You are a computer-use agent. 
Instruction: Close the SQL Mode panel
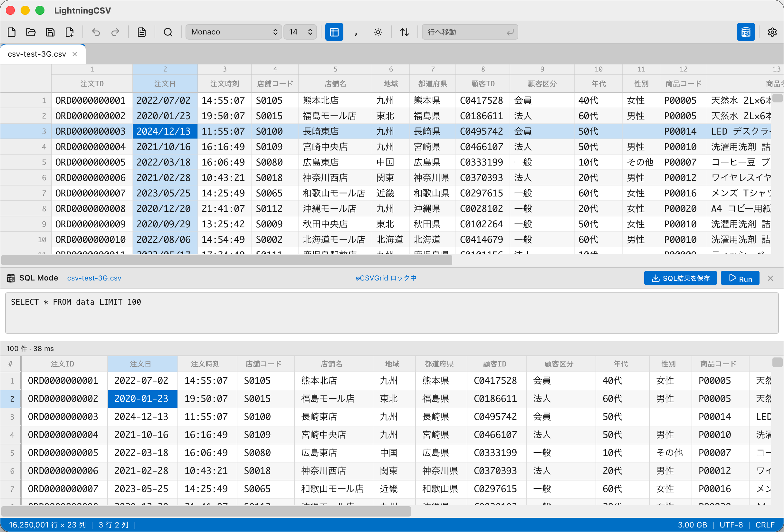[770, 278]
